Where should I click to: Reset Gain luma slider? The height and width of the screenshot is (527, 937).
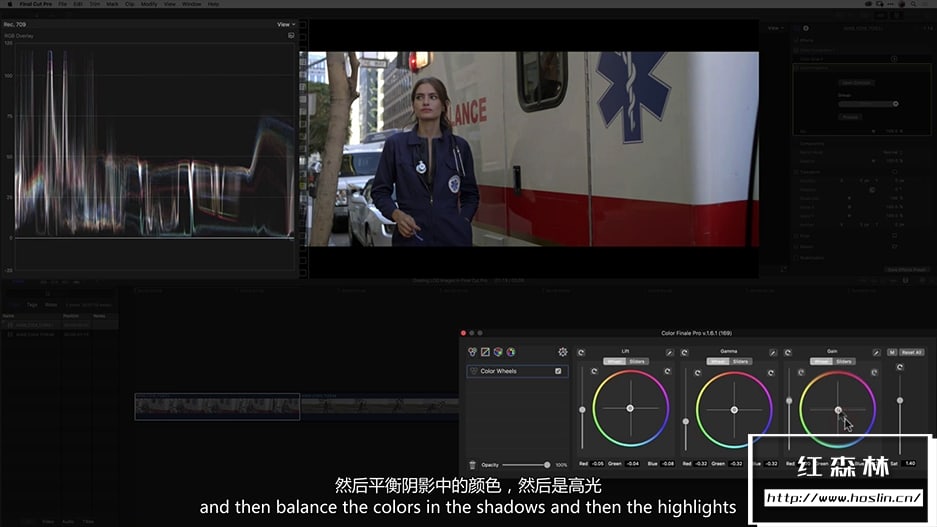pyautogui.click(x=801, y=372)
